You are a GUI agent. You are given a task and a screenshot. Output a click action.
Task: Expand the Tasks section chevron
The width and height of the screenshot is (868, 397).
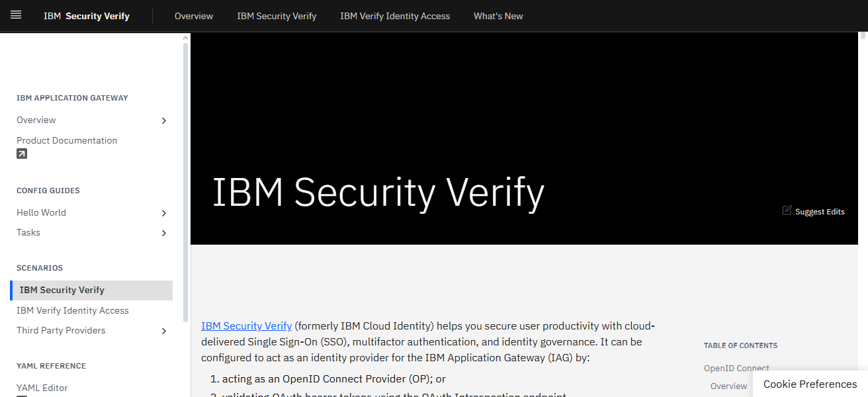point(163,233)
